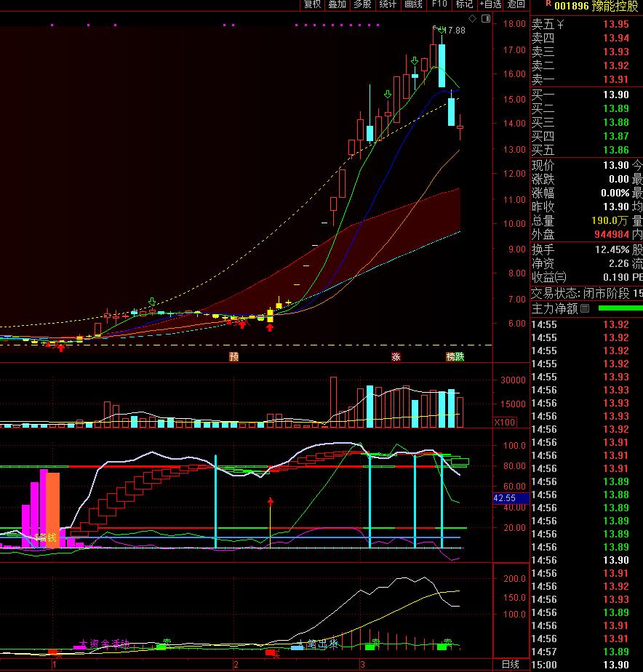643x672 pixels.
Task: Click the 大资金活动 label in the bottom indicator
Action: [104, 644]
